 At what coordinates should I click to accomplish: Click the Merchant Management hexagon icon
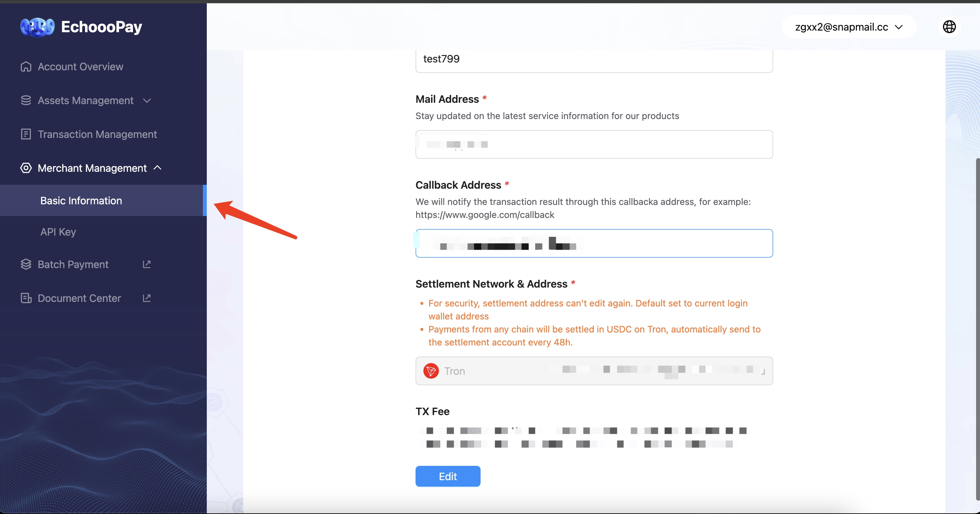coord(26,168)
